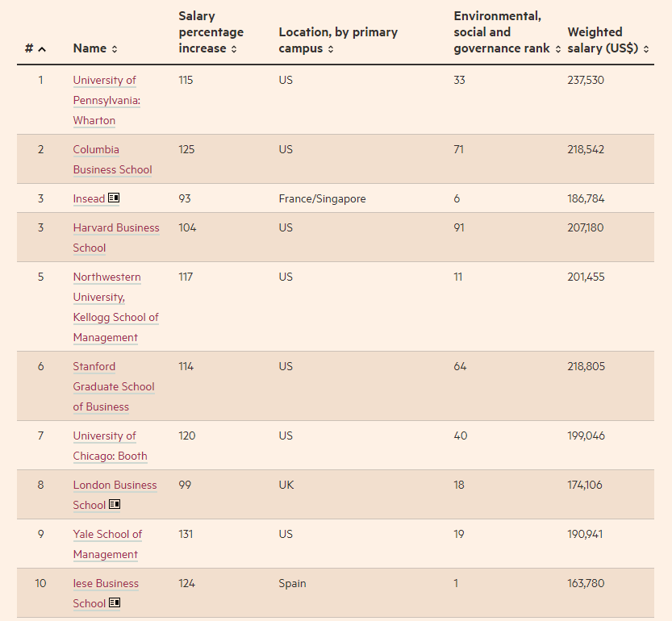Sort by Location primary campus arrows
Image resolution: width=672 pixels, height=621 pixels.
pyautogui.click(x=331, y=49)
